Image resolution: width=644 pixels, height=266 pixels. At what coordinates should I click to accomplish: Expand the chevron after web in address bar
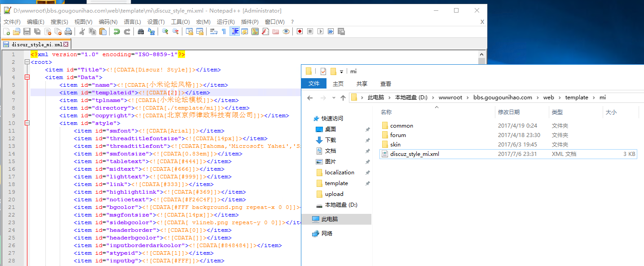tap(560, 98)
